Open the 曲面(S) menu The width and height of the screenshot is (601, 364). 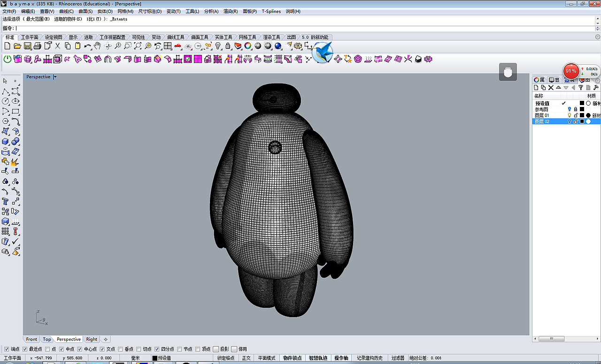[85, 11]
